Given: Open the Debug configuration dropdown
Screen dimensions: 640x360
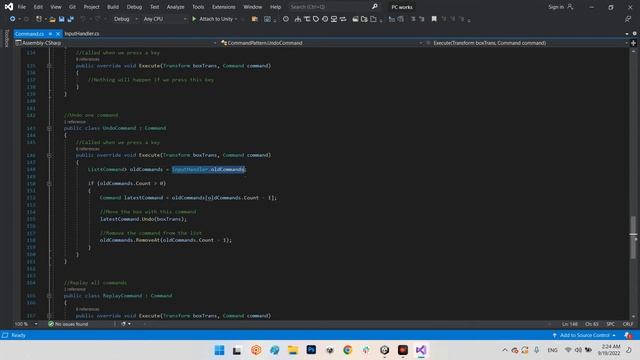Looking at the screenshot, I should 125,19.
